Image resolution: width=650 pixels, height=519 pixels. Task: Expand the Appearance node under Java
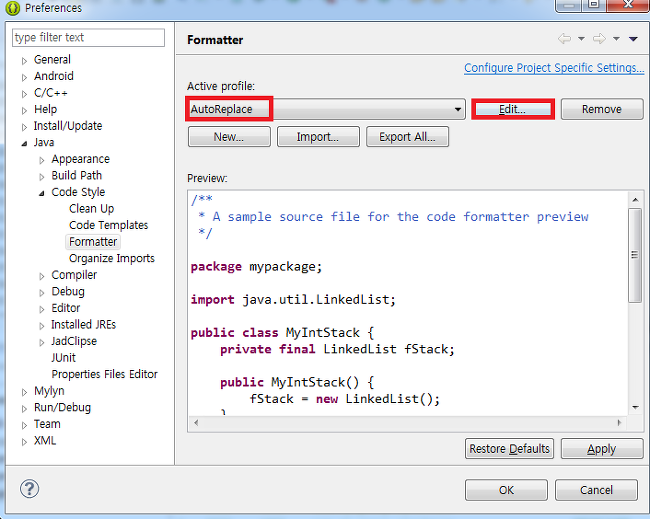41,160
